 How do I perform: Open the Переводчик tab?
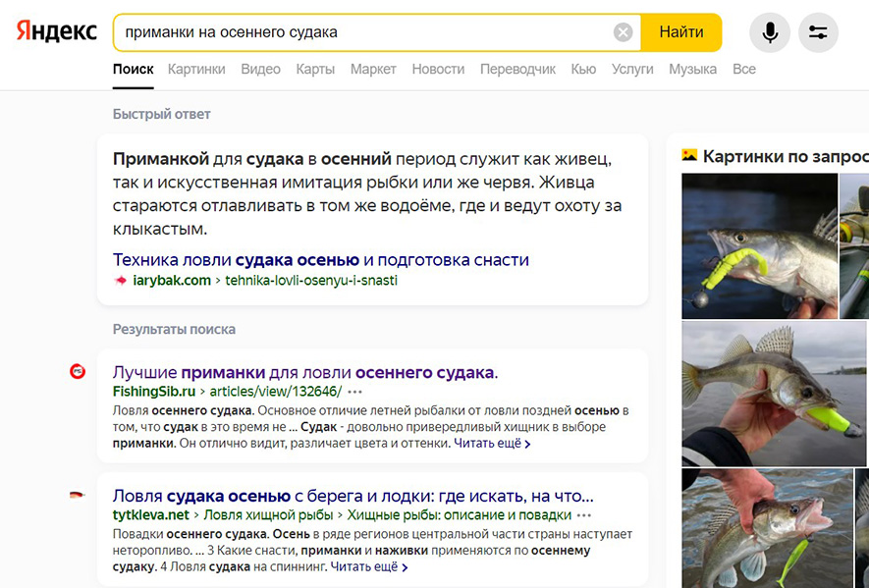pos(517,70)
